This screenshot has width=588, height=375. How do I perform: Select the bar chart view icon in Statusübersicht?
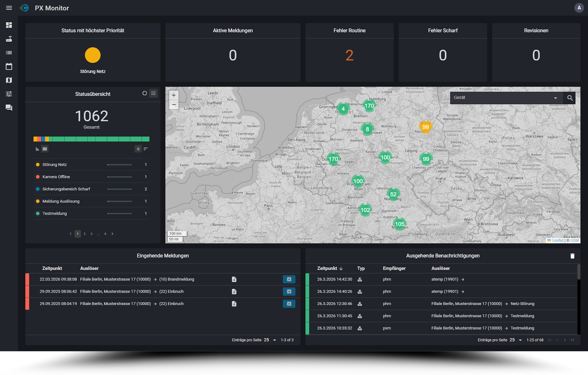tap(37, 149)
